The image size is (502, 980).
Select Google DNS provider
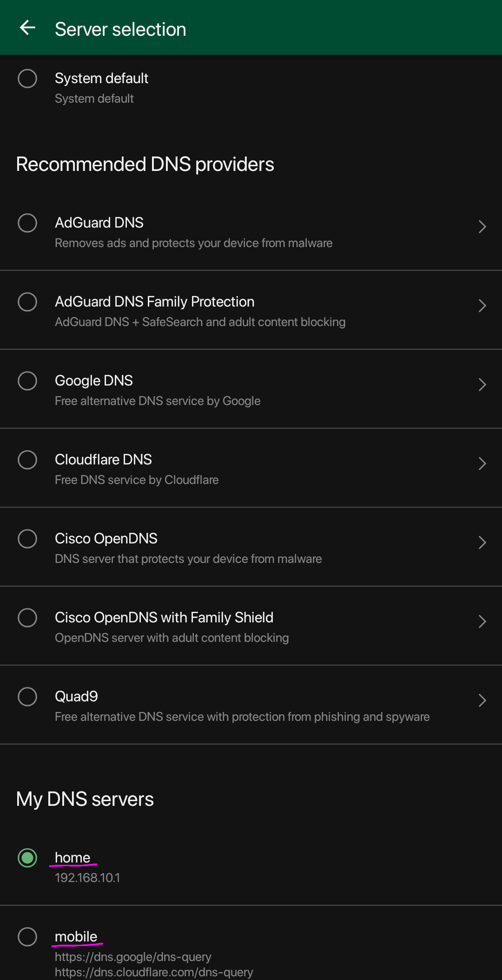coord(27,381)
